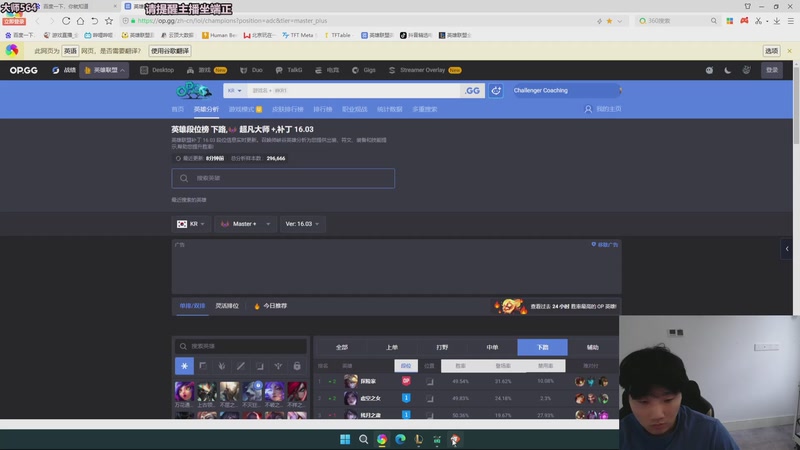Open the Ver: 16.03 patch dropdown
800x450 pixels.
303,224
